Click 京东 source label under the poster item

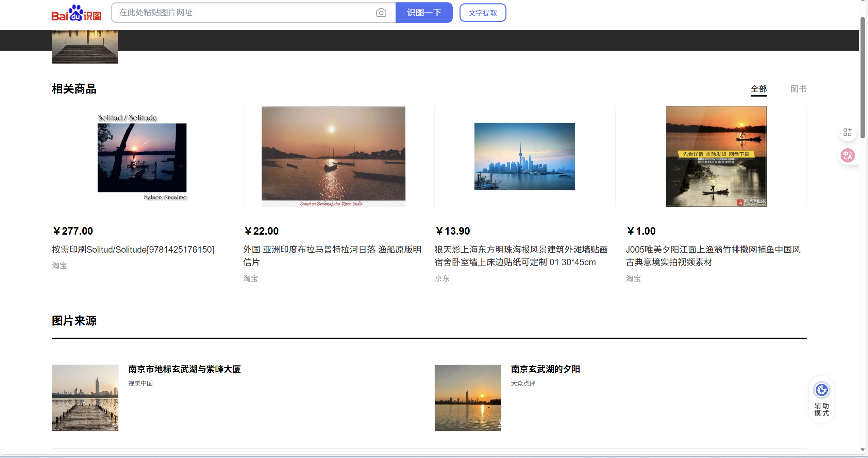[x=441, y=278]
